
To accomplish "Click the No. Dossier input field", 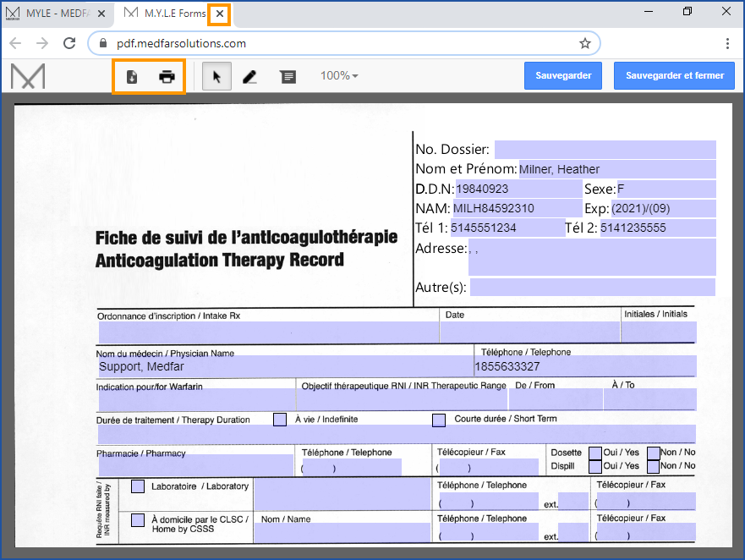I will (x=605, y=150).
